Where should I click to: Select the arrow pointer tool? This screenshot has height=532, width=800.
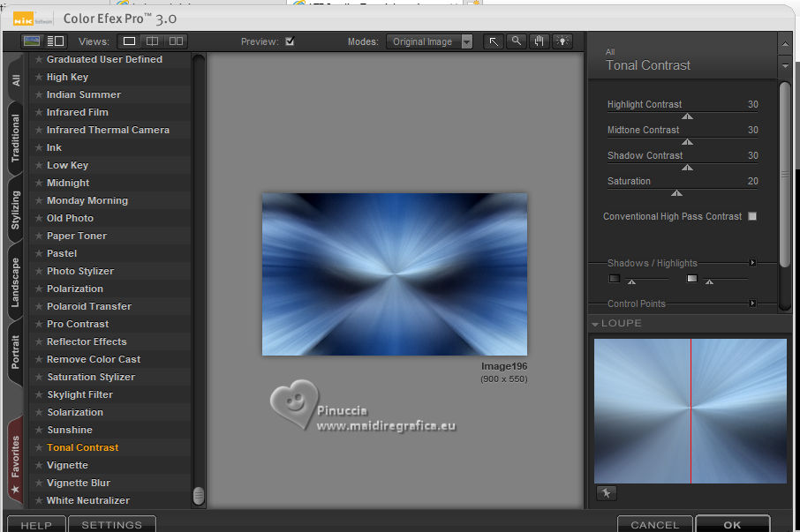tap(494, 41)
